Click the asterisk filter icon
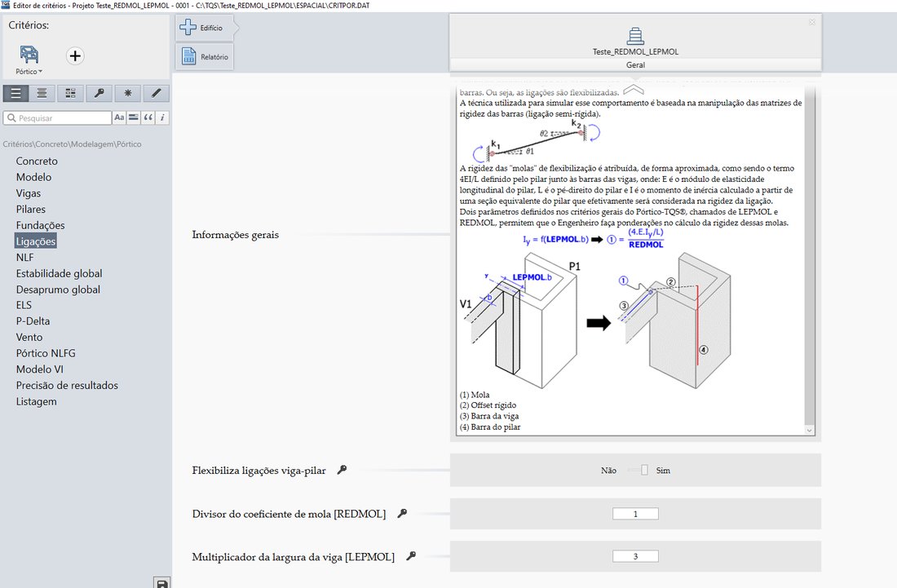The width and height of the screenshot is (897, 588). coord(127,93)
